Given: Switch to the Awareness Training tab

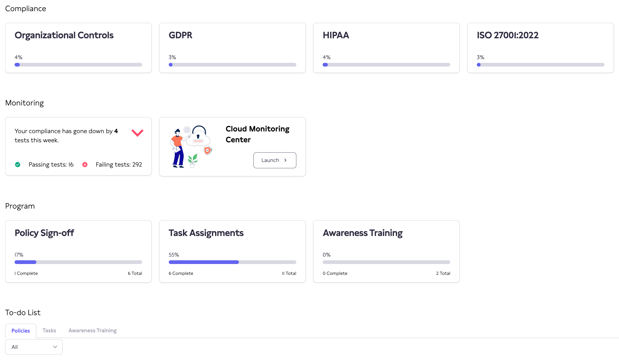Looking at the screenshot, I should coord(92,331).
